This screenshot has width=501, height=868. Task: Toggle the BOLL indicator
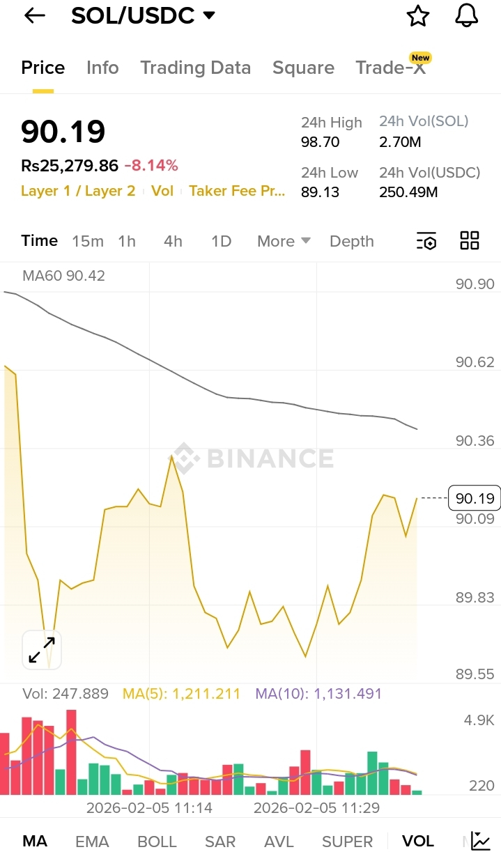157,842
